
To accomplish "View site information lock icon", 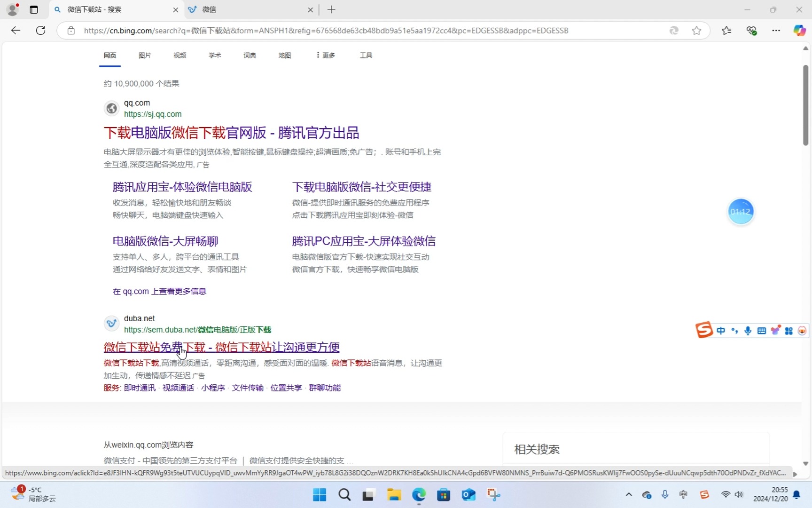I will (x=71, y=31).
